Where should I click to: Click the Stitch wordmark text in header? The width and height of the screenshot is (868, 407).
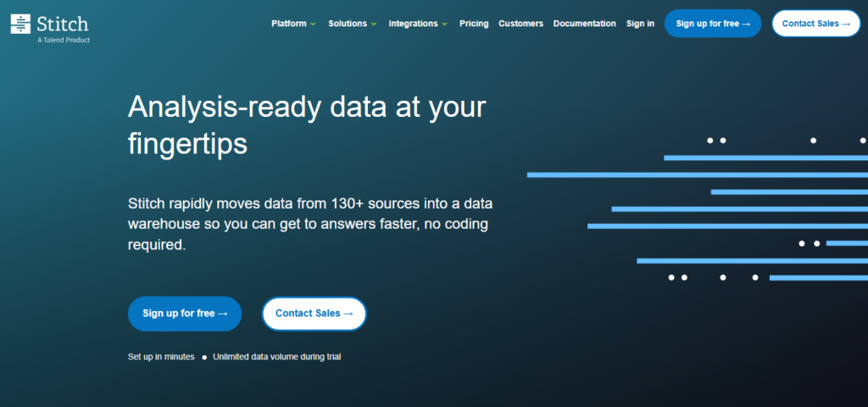(x=62, y=23)
